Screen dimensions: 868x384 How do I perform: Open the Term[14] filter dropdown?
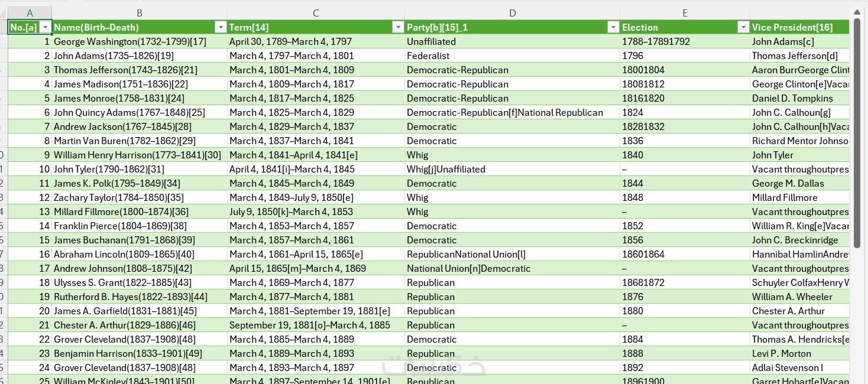click(x=398, y=27)
